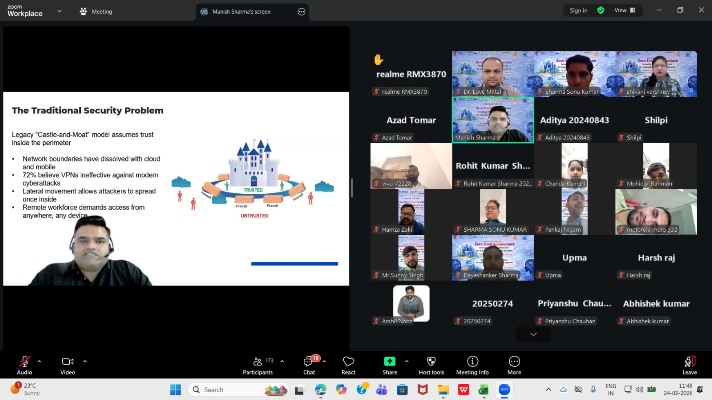Image resolution: width=712 pixels, height=400 pixels.
Task: Click the green encryption shield icon
Action: tap(601, 10)
